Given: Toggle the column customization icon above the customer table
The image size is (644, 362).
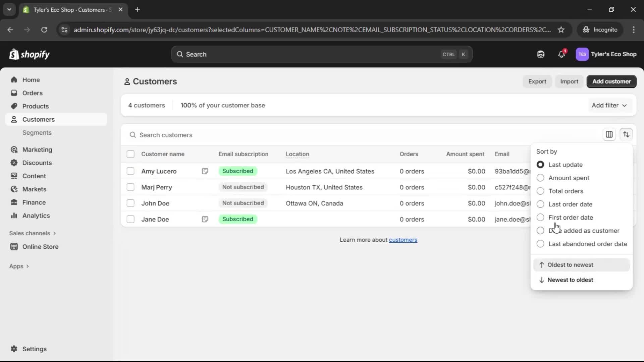Looking at the screenshot, I should [609, 134].
